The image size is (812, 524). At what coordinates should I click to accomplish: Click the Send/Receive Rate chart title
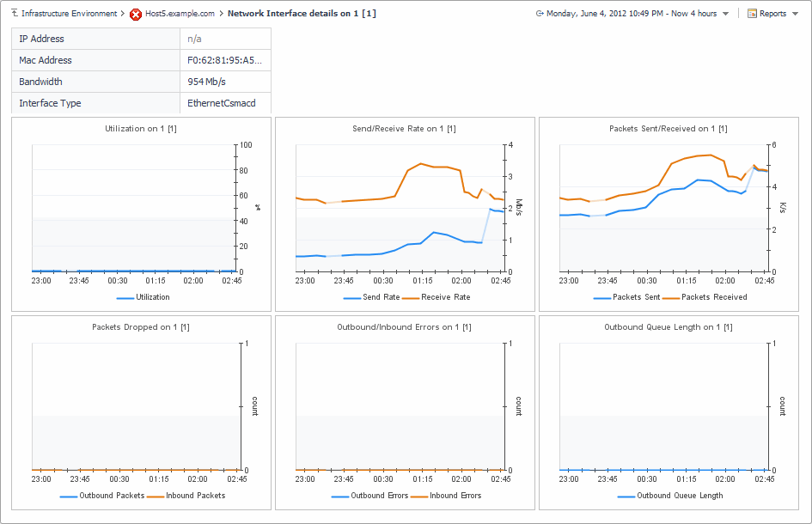coord(404,129)
